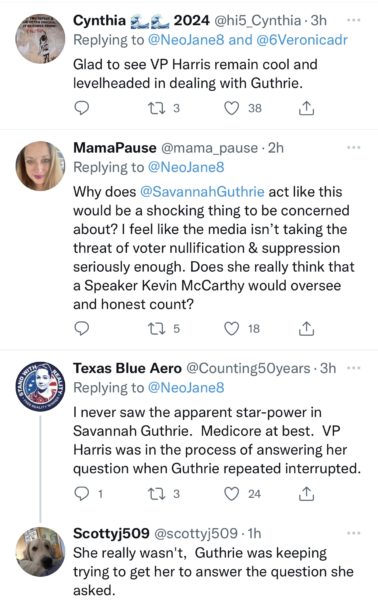
Task: Retweet MamaPause's tweet with 5 retweets
Action: pos(156,329)
